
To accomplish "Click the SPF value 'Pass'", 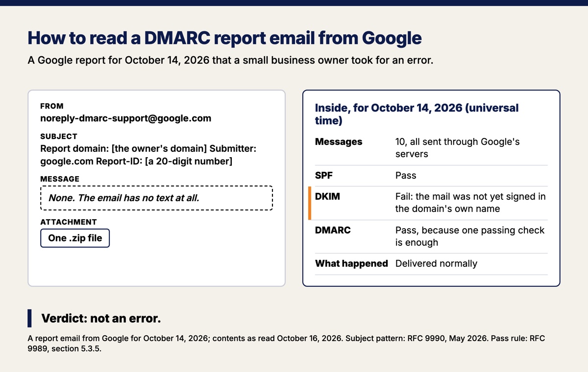I will 406,175.
